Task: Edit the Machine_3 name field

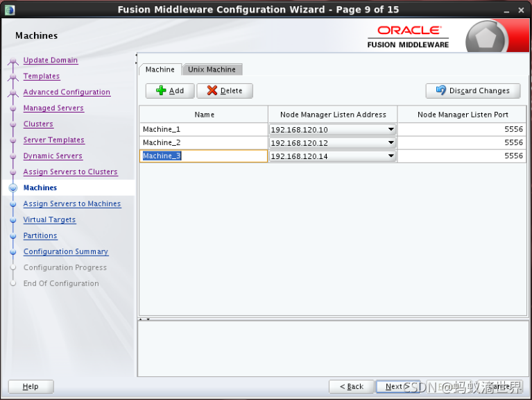Action: [203, 156]
